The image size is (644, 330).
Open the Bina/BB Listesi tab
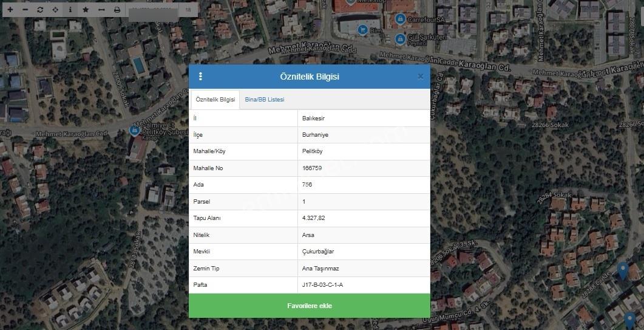click(x=265, y=100)
